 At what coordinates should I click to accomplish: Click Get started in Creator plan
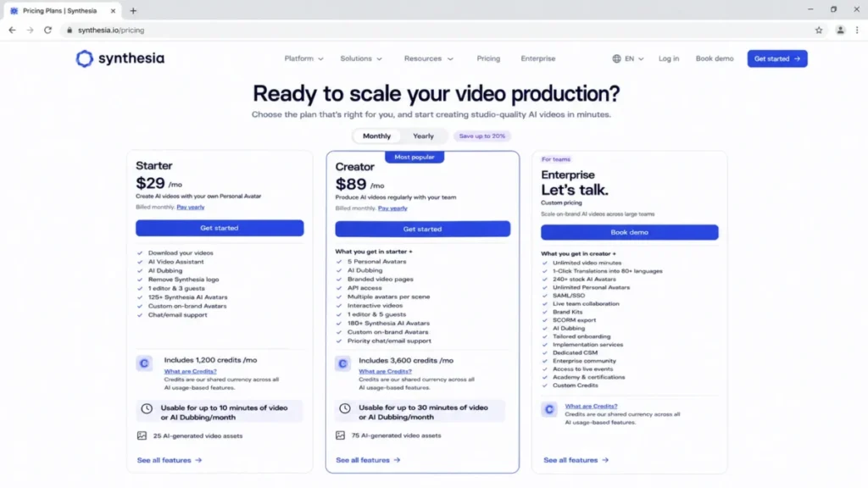pyautogui.click(x=422, y=229)
